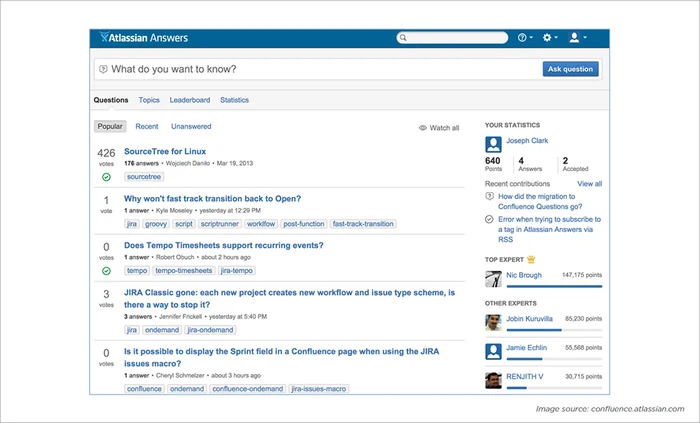Open the settings gear dropdown
Viewport: 700px width, 423px height.
[x=550, y=38]
